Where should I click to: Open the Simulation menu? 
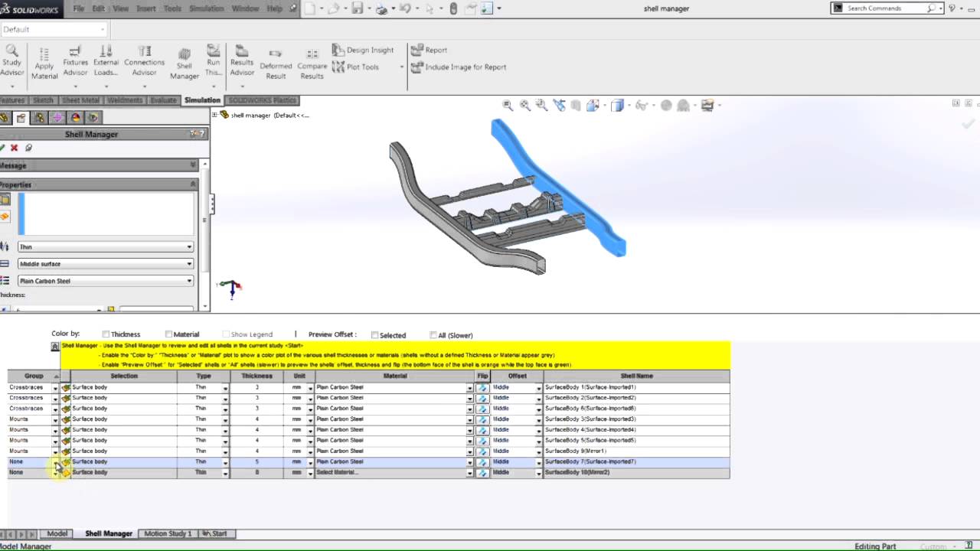206,8
